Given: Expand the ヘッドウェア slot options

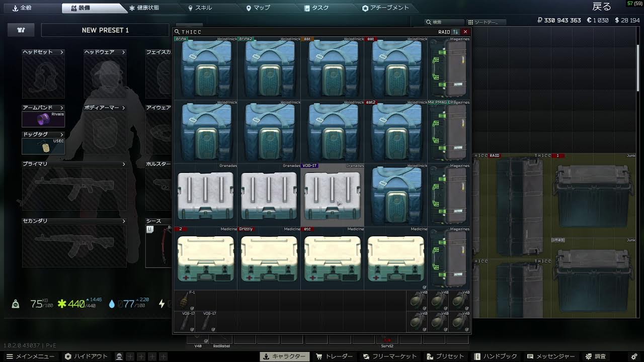Looking at the screenshot, I should (123, 52).
